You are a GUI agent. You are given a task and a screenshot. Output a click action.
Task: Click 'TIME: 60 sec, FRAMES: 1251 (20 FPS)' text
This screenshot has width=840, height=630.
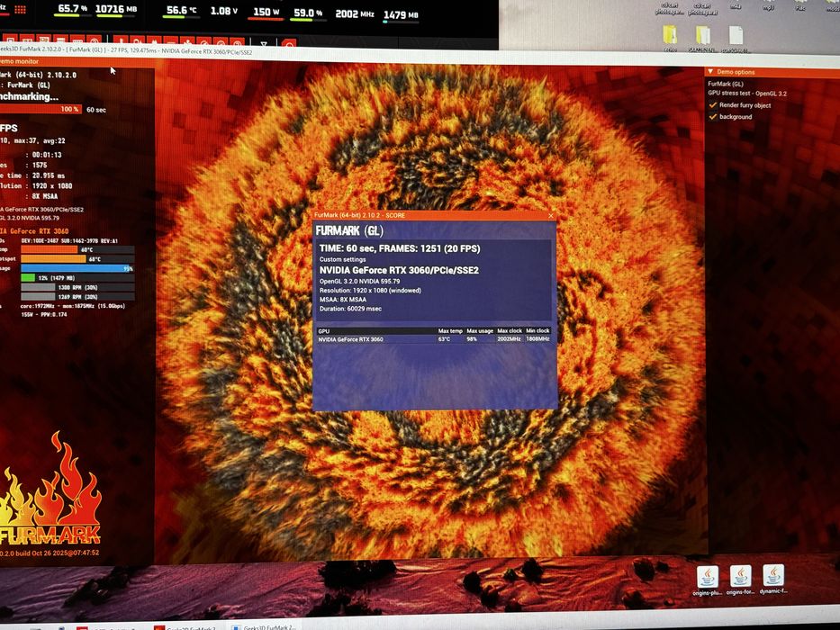tap(400, 248)
